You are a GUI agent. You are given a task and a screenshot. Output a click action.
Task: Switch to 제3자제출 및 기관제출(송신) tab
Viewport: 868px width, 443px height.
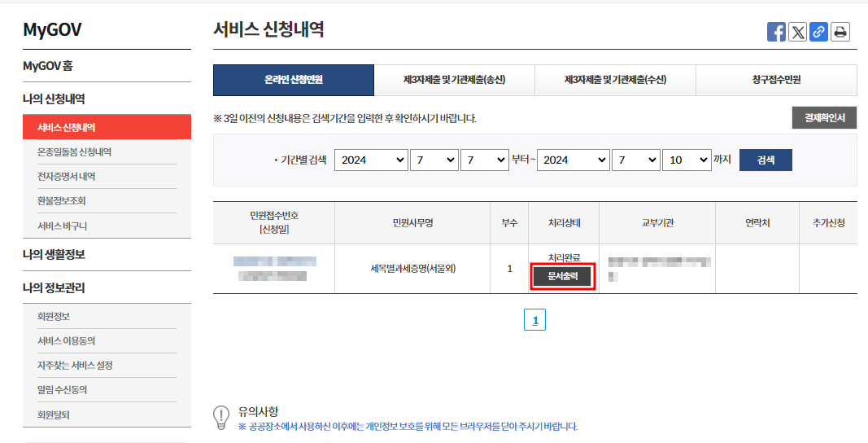[455, 80]
